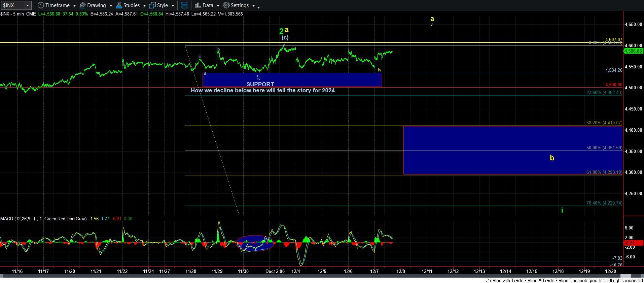Click inside the $INX symbol entry box

pyautogui.click(x=13, y=5)
